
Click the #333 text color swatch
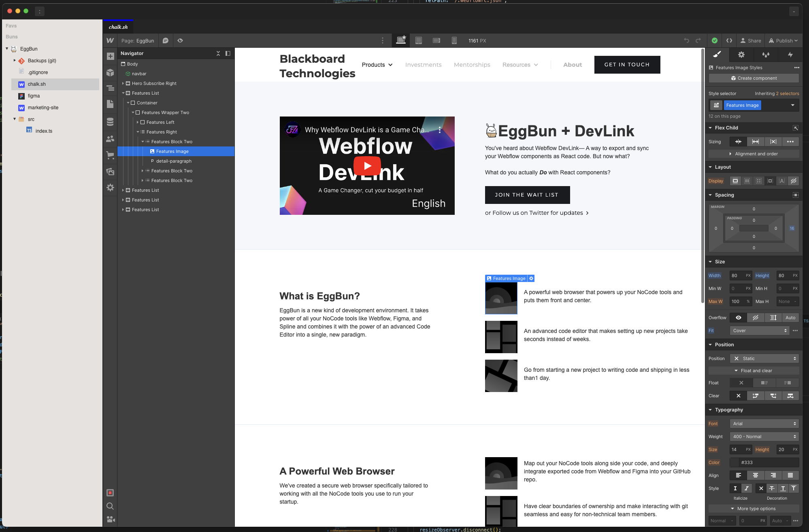pyautogui.click(x=735, y=462)
